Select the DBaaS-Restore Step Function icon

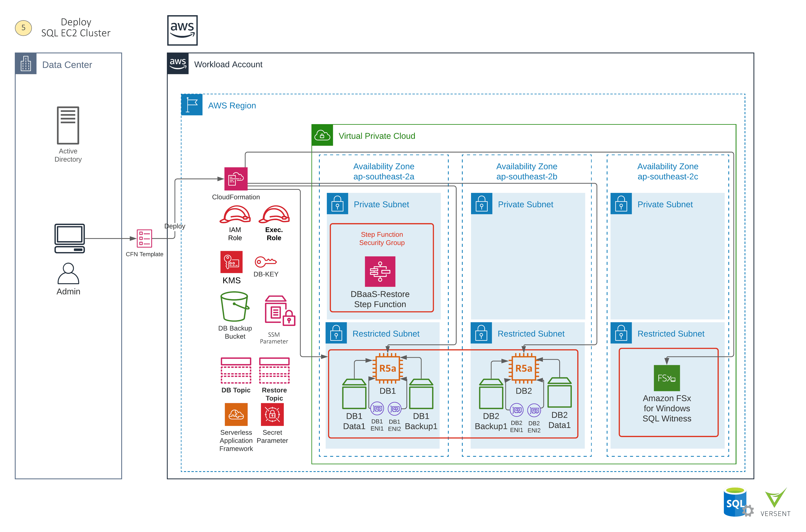[x=380, y=271]
